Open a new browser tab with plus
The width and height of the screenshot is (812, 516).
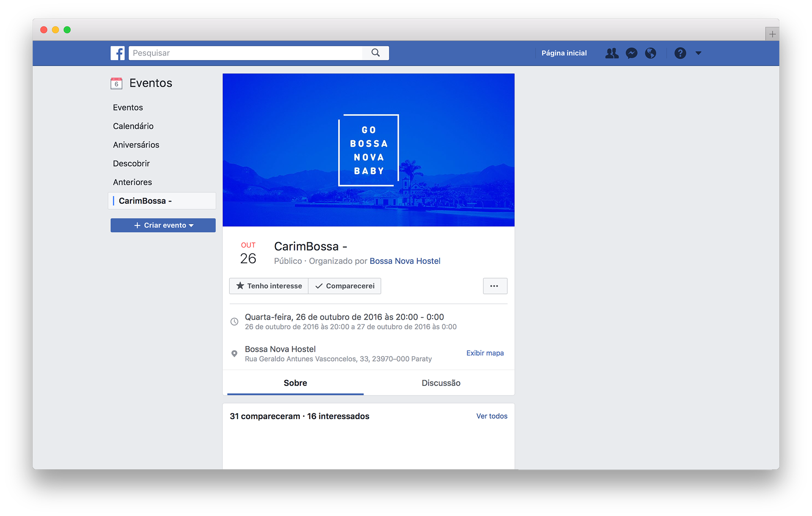pyautogui.click(x=772, y=34)
